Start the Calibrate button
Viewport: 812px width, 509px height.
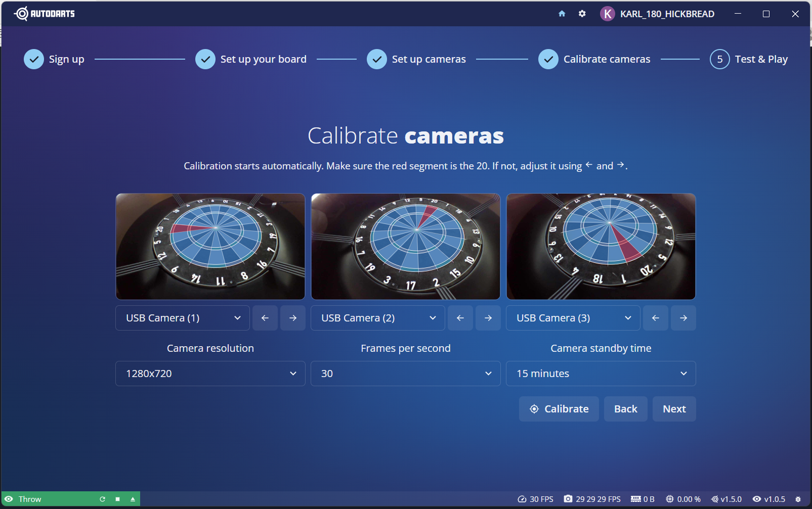[559, 409]
